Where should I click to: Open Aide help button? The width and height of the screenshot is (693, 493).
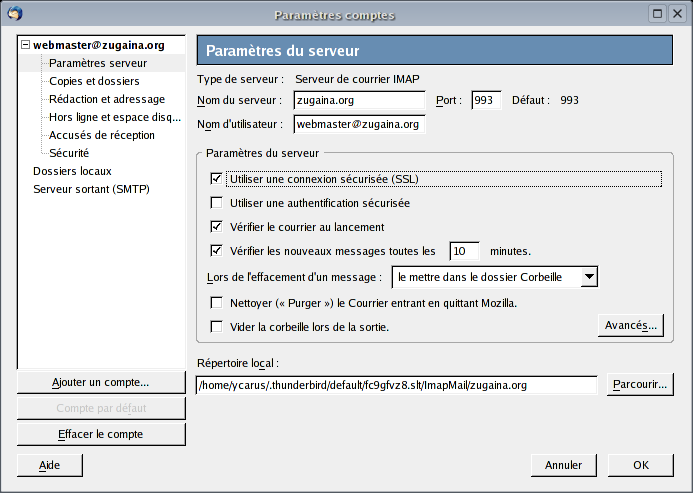pos(50,465)
